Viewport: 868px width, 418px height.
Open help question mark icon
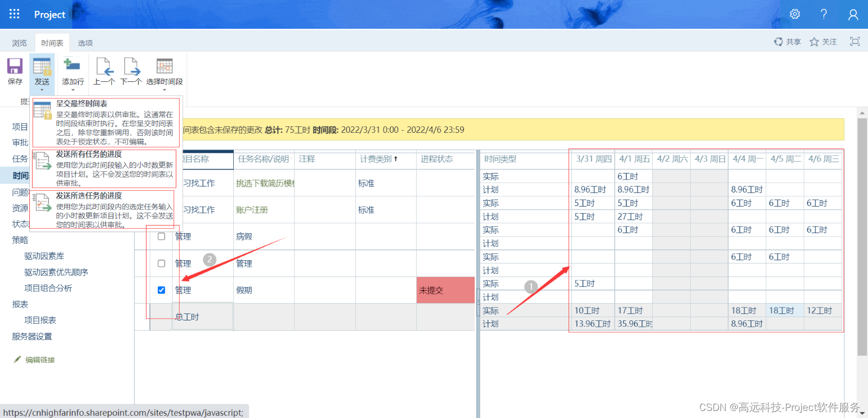point(824,14)
